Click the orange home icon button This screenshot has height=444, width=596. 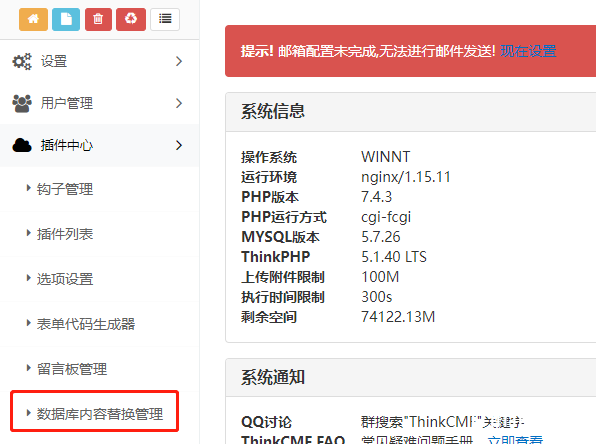pyautogui.click(x=33, y=19)
